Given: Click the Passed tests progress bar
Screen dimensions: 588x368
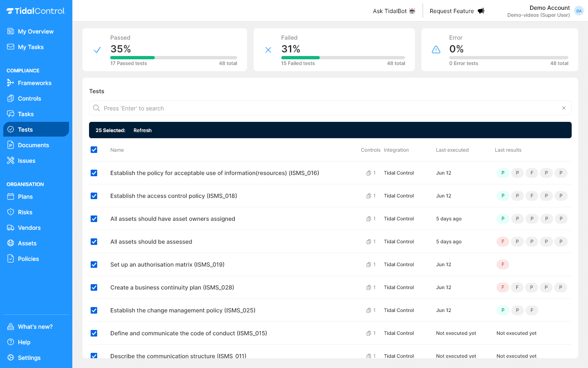Looking at the screenshot, I should pyautogui.click(x=174, y=57).
